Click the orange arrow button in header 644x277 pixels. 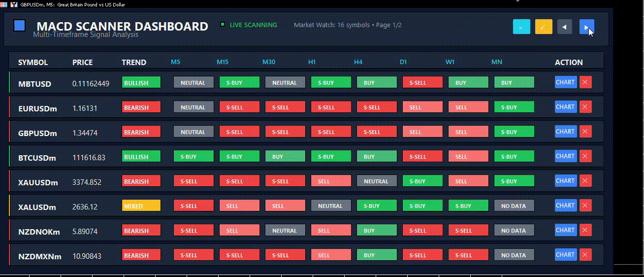pyautogui.click(x=544, y=27)
